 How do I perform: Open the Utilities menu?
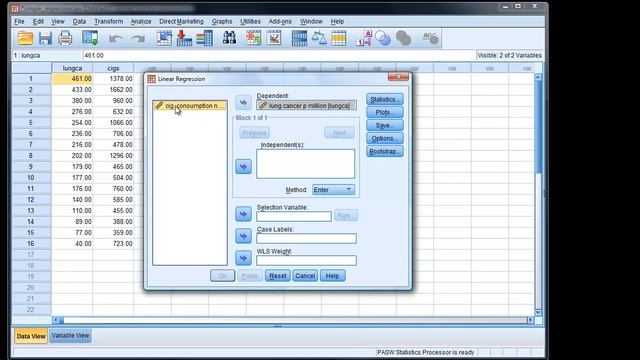click(x=250, y=21)
